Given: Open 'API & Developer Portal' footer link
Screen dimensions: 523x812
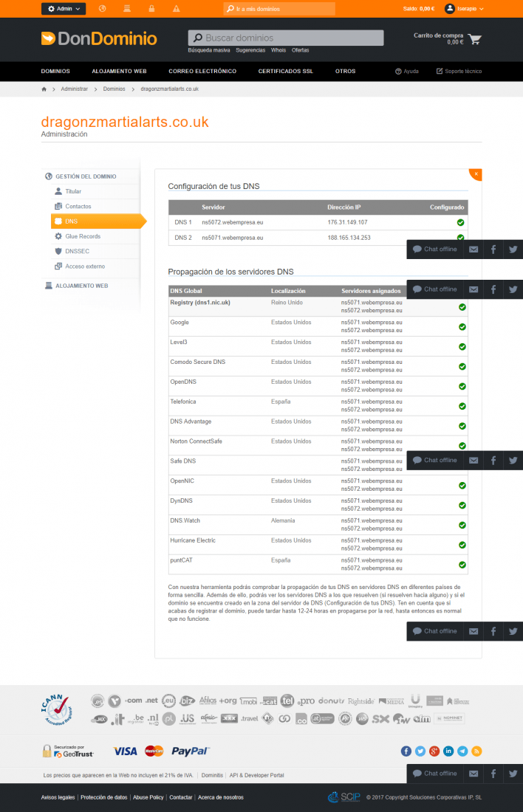Looking at the screenshot, I should pos(256,775).
